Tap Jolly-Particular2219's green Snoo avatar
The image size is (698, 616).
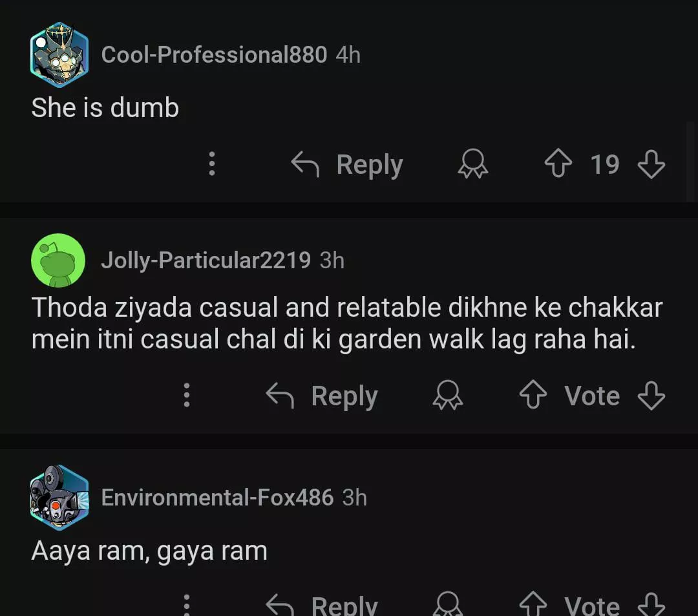58,260
